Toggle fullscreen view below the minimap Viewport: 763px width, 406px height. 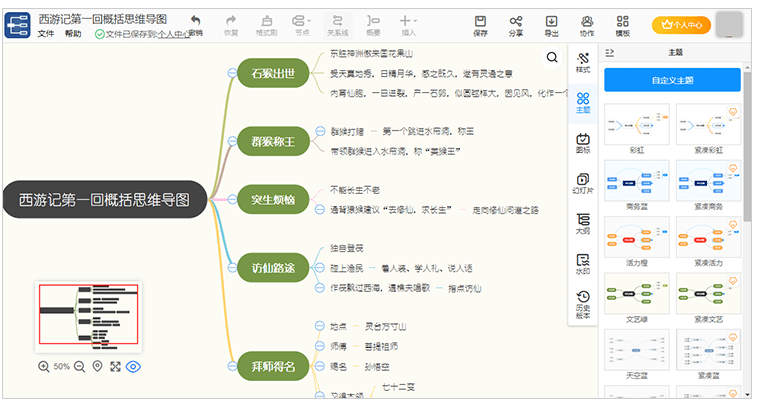coord(115,367)
